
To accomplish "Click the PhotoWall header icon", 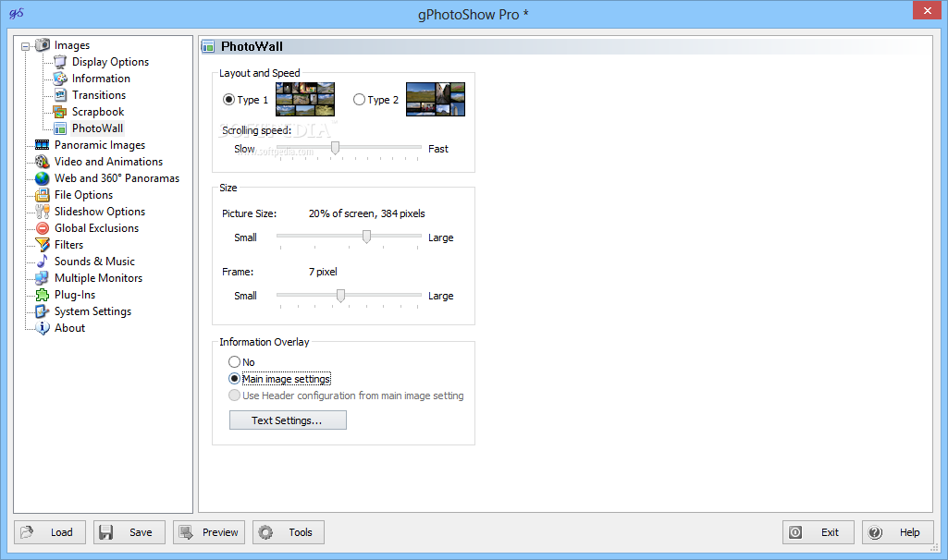I will (x=208, y=46).
